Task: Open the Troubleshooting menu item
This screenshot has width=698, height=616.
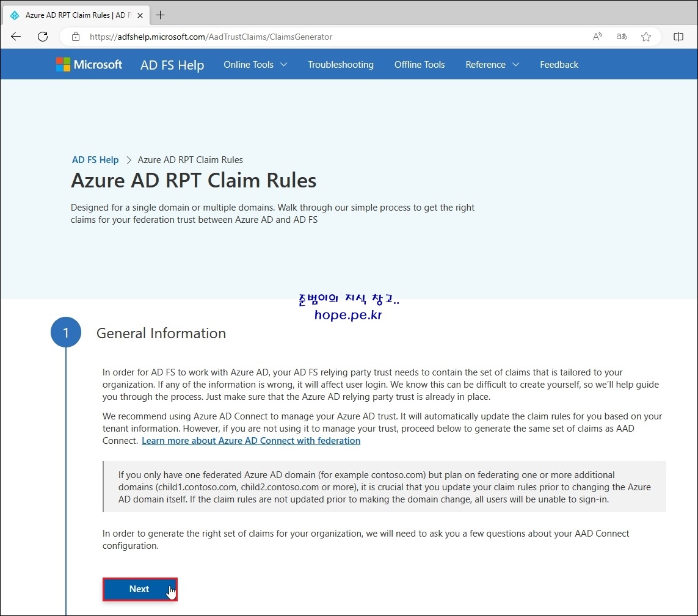Action: point(341,65)
